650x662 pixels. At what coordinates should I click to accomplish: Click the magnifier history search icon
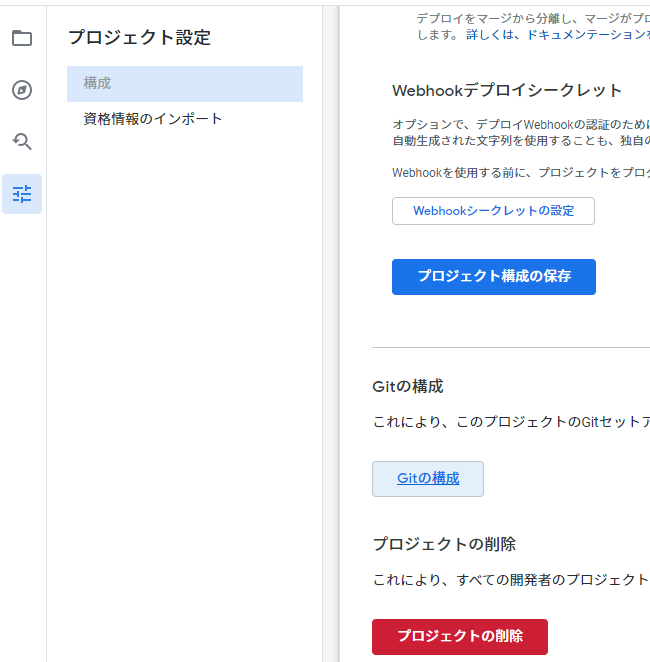coord(22,142)
